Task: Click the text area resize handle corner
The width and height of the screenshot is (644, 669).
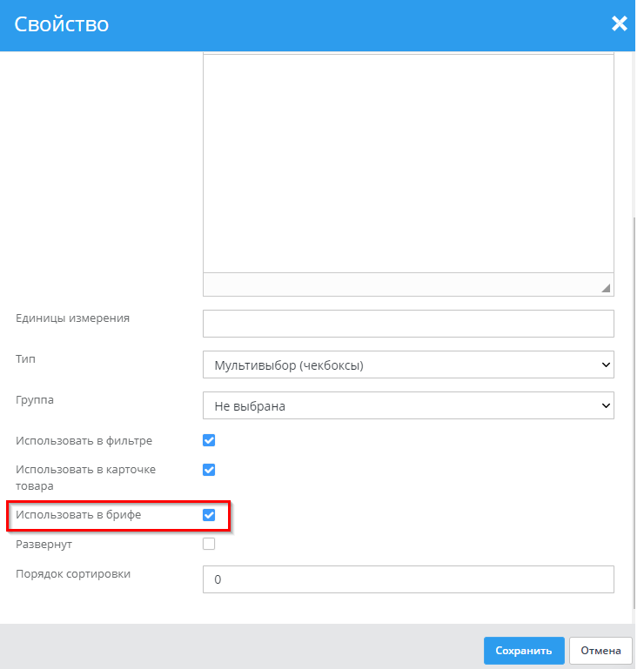Action: pos(606,288)
